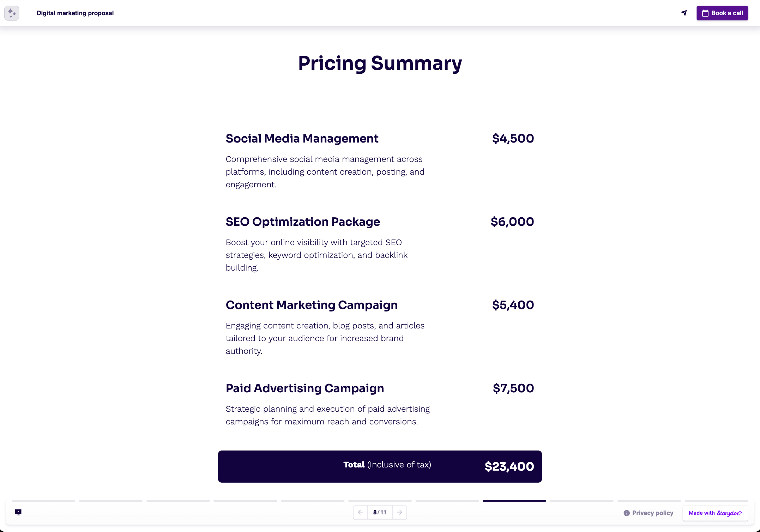The width and height of the screenshot is (760, 532).
Task: Select the last slide segment in the progress bar
Action: 716,501
